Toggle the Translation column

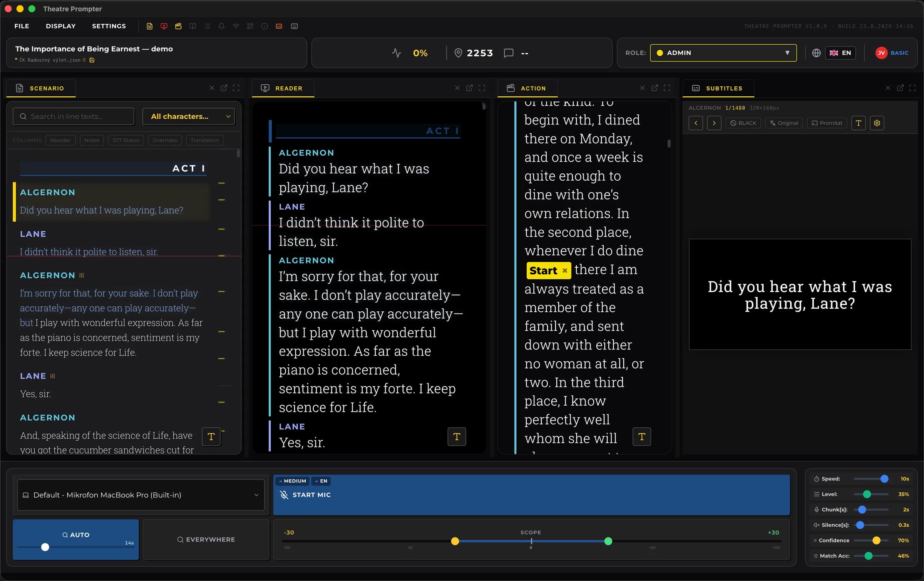tap(204, 140)
